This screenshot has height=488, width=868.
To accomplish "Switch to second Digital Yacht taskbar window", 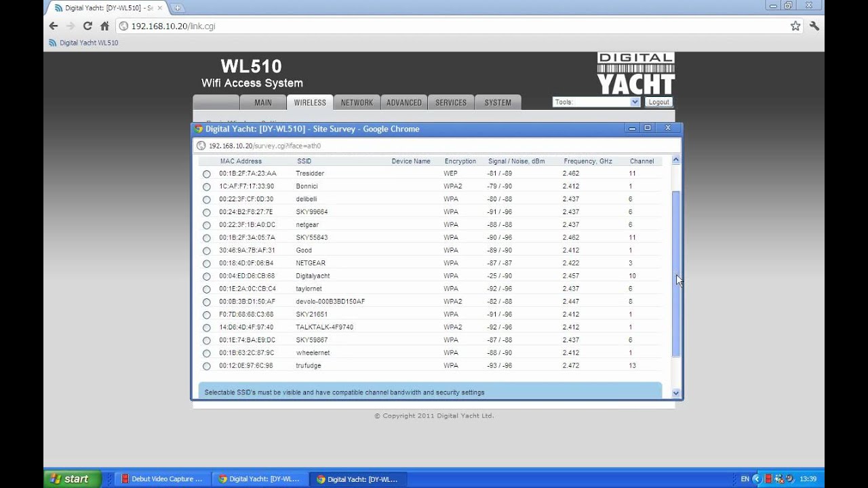I will 358,479.
